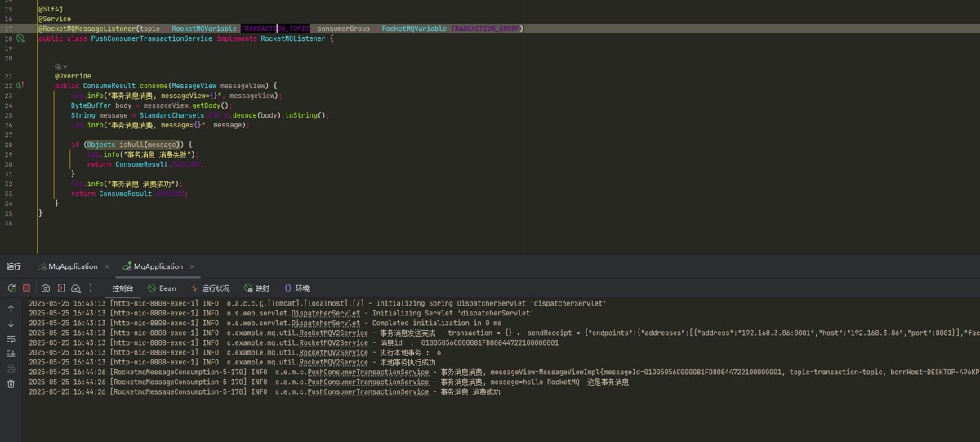The image size is (980, 442).
Task: Select the first MqApplication run tab
Action: coord(67,266)
